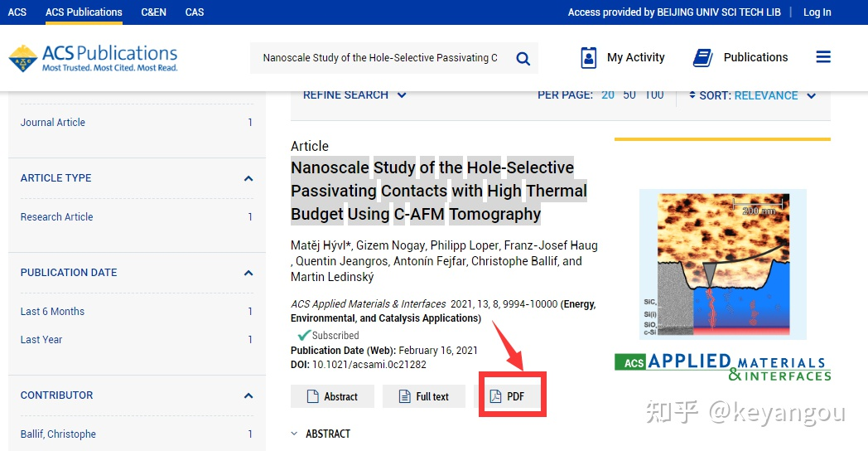Click the article cover thumbnail image
Screen dimensions: 868x451
[722, 264]
